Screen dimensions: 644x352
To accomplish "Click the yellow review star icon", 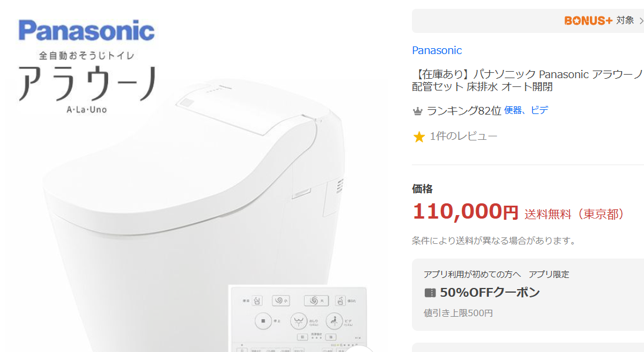I will pyautogui.click(x=419, y=137).
